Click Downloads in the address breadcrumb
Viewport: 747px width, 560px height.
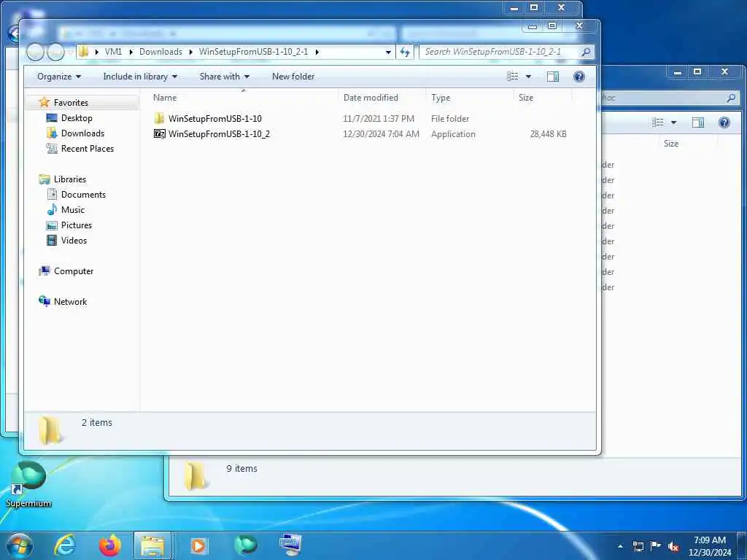click(160, 52)
